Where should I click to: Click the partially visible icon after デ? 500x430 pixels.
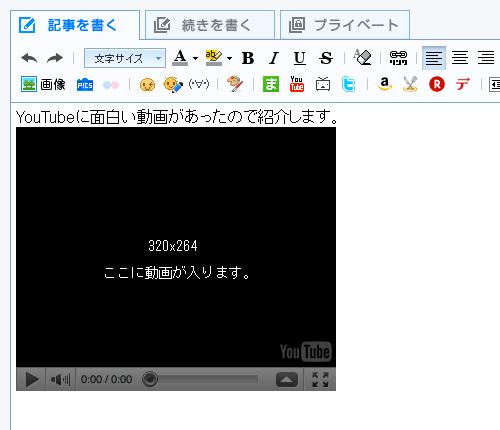point(494,85)
